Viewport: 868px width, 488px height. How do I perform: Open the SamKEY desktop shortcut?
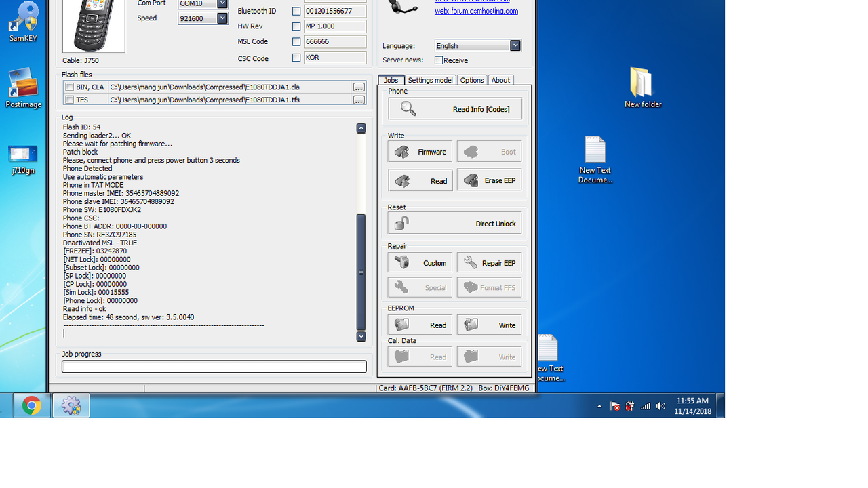pyautogui.click(x=24, y=22)
